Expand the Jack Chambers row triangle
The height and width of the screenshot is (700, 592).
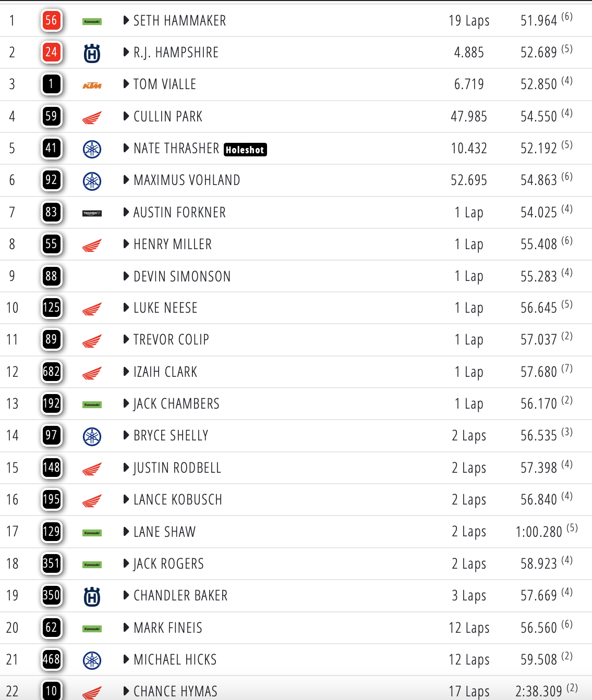point(126,403)
